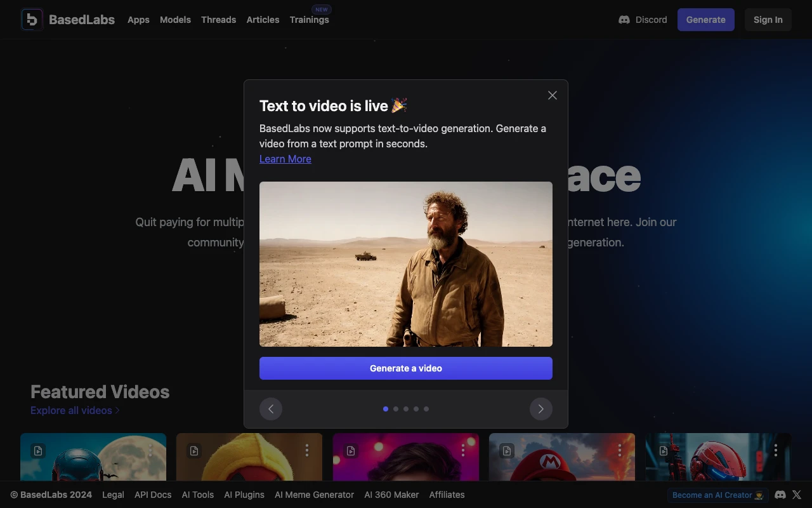Viewport: 812px width, 508px height.
Task: Open Discord icon in footer
Action: (x=780, y=495)
